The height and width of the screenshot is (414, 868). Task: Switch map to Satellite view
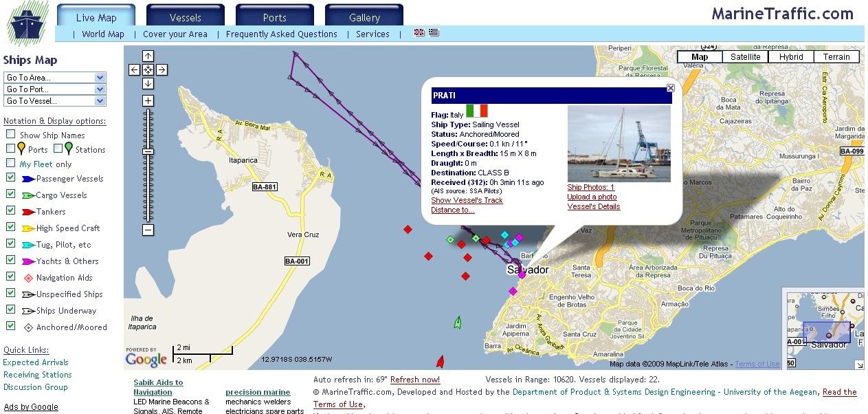[746, 57]
